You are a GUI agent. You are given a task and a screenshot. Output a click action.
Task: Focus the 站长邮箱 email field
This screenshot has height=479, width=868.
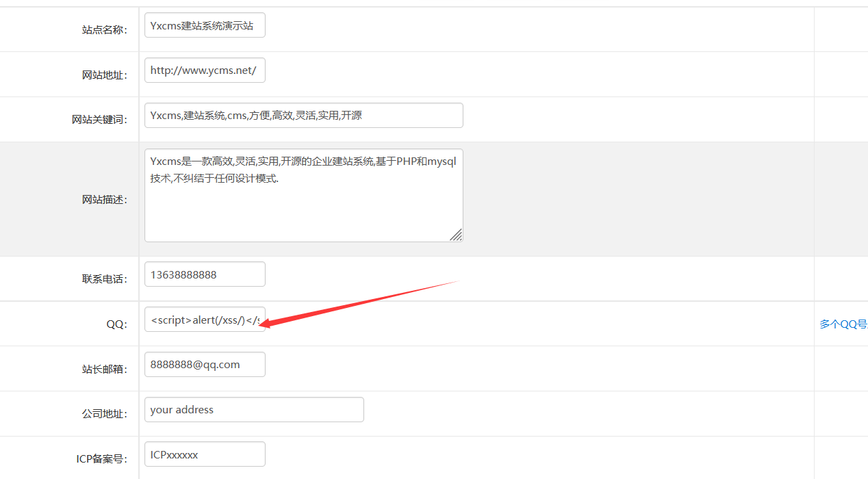(x=205, y=365)
